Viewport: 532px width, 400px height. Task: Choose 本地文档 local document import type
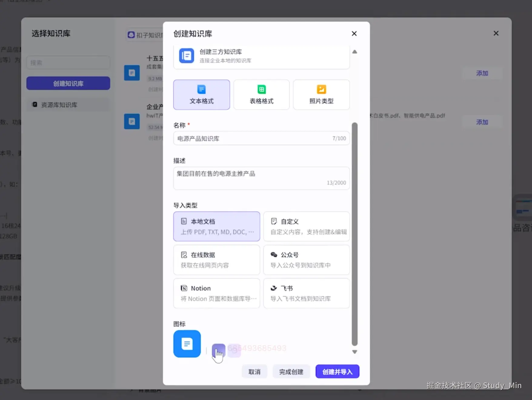[217, 226]
